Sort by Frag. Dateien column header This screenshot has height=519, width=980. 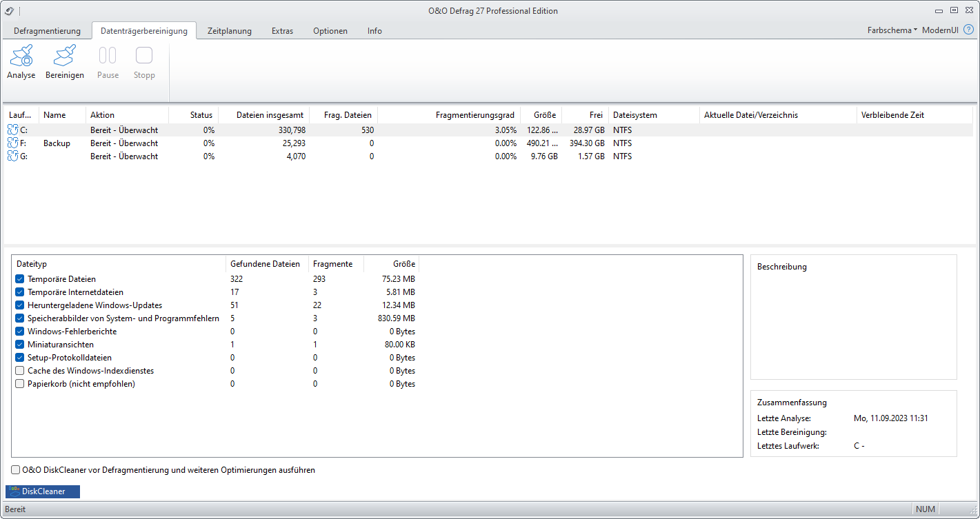343,115
